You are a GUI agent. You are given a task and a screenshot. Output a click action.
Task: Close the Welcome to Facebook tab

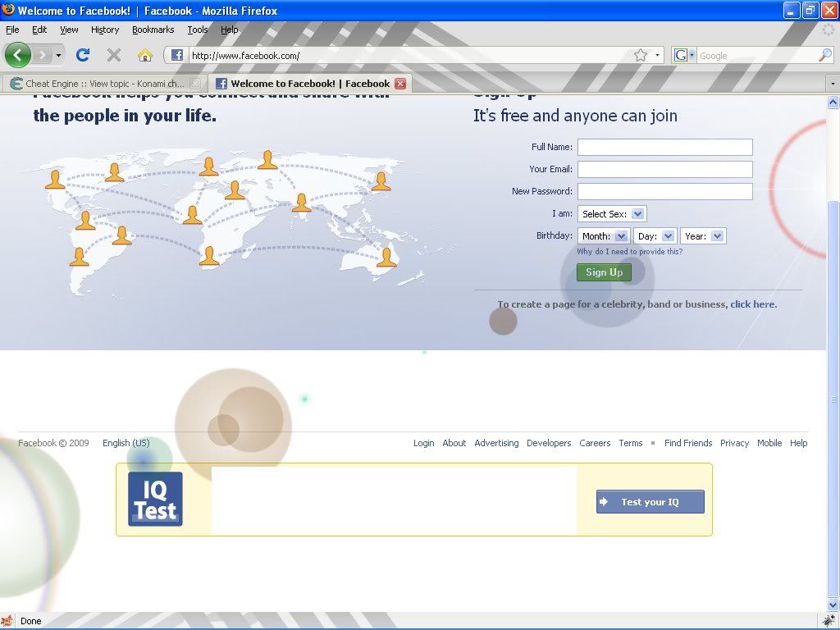(x=400, y=84)
